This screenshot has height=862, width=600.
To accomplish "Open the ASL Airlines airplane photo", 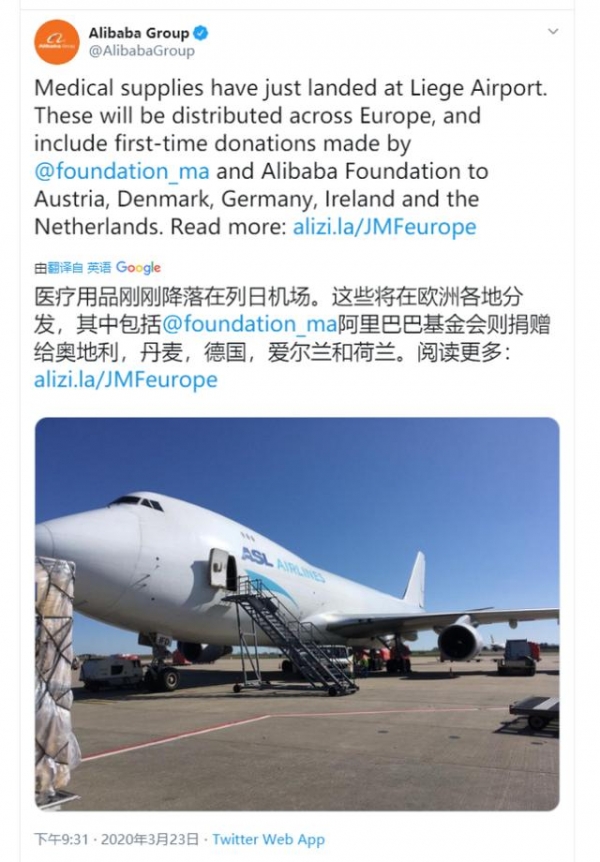I will coord(297,614).
